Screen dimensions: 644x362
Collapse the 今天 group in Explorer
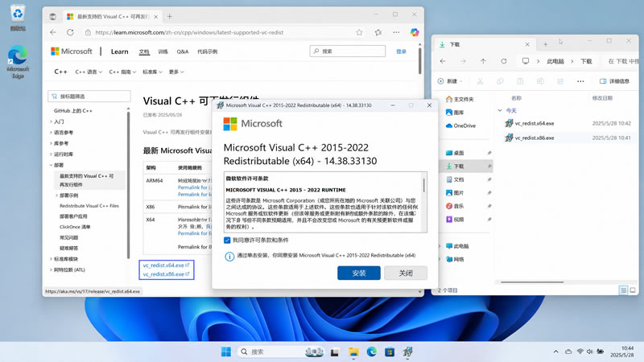tap(500, 110)
